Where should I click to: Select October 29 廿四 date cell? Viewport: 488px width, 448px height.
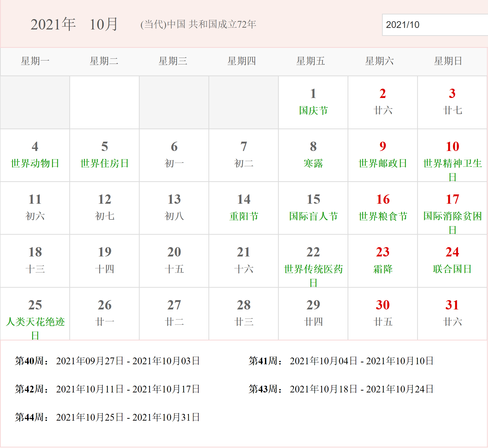coord(313,314)
